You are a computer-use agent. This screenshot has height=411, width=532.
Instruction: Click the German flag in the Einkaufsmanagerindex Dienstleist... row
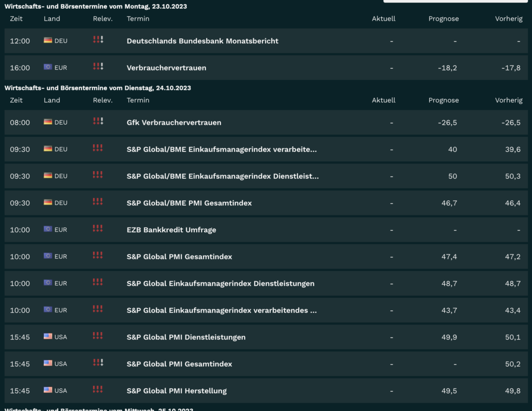[x=48, y=176]
